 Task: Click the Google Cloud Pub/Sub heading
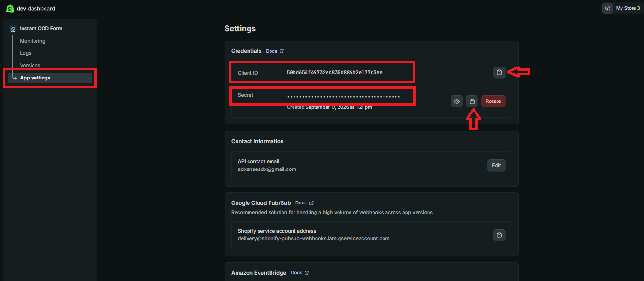[261, 203]
